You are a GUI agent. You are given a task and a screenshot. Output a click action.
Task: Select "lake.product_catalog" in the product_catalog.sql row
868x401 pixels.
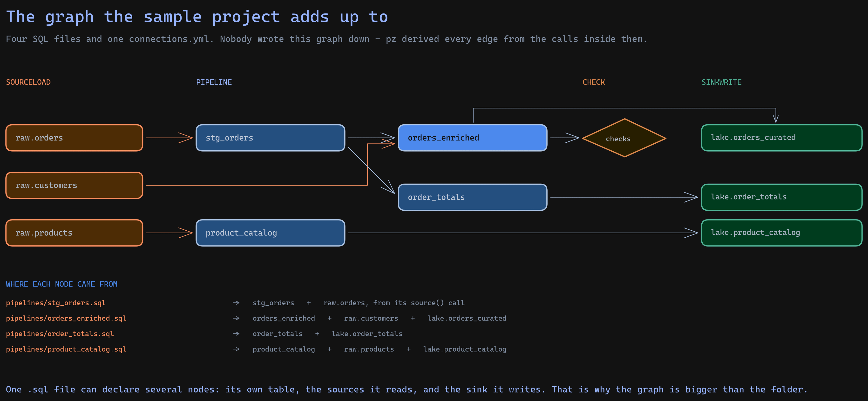pos(465,349)
